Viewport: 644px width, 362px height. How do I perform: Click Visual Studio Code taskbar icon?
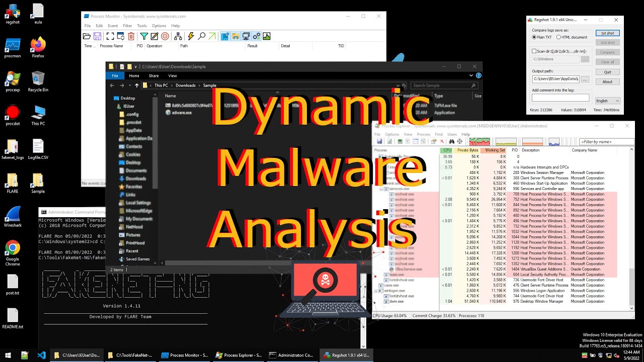pyautogui.click(x=41, y=355)
